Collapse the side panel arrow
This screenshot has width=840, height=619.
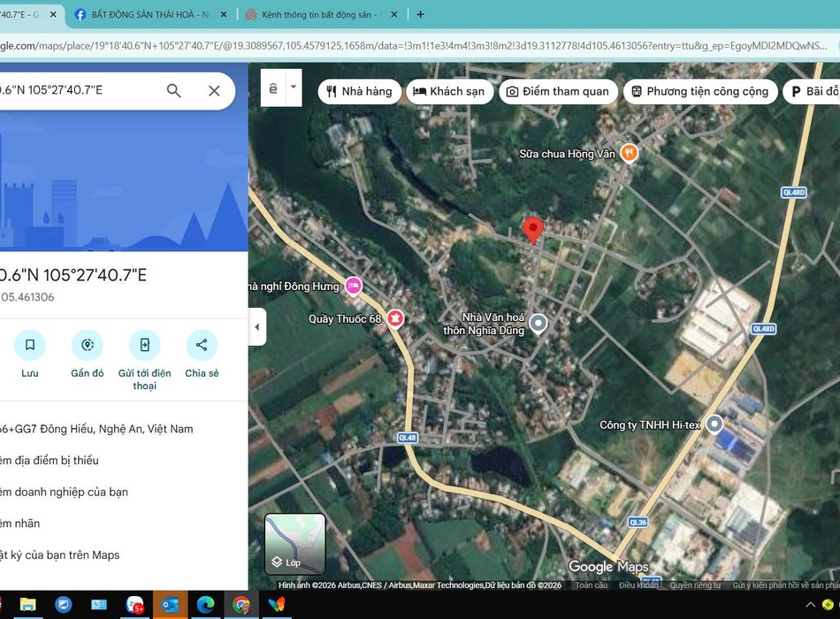256,326
